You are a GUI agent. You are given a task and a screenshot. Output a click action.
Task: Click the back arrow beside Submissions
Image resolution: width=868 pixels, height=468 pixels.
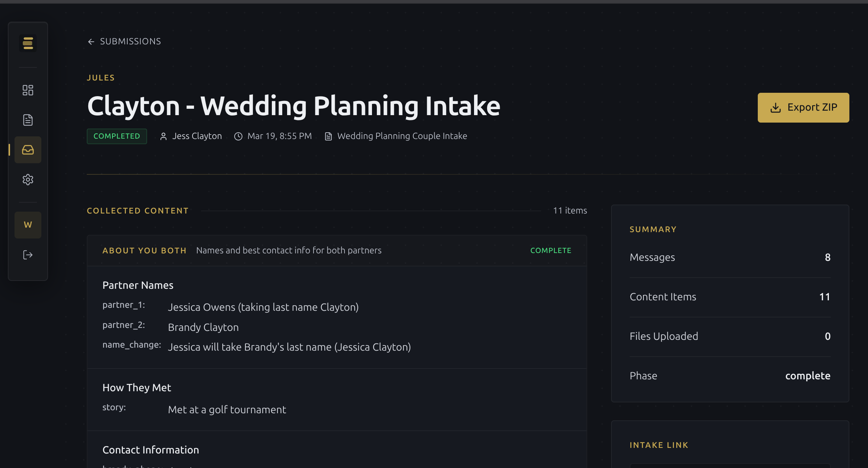click(91, 42)
